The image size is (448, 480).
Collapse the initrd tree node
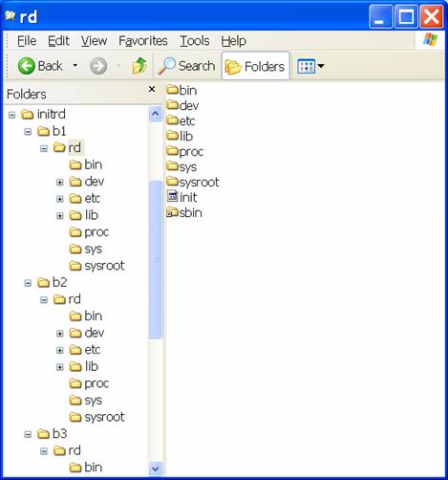coord(11,115)
